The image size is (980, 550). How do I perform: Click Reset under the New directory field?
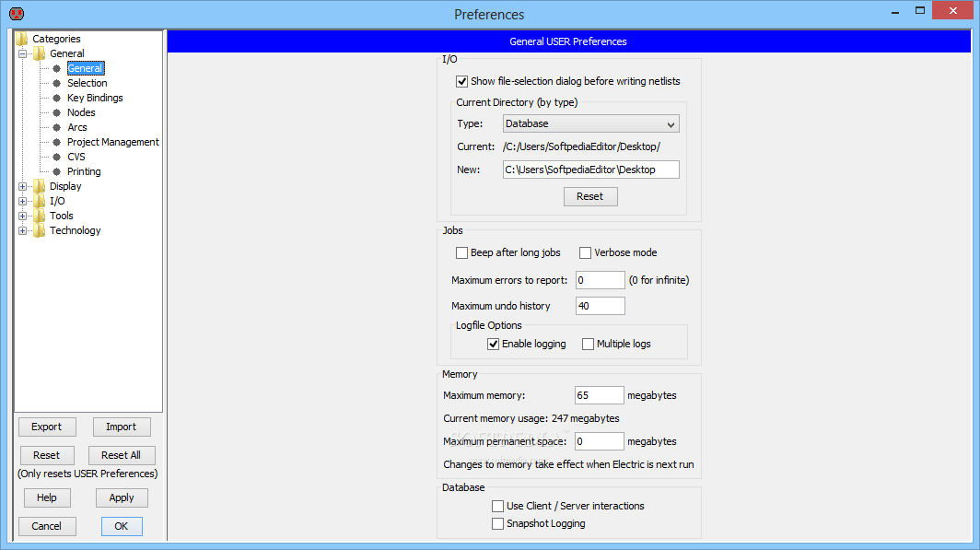click(x=590, y=196)
